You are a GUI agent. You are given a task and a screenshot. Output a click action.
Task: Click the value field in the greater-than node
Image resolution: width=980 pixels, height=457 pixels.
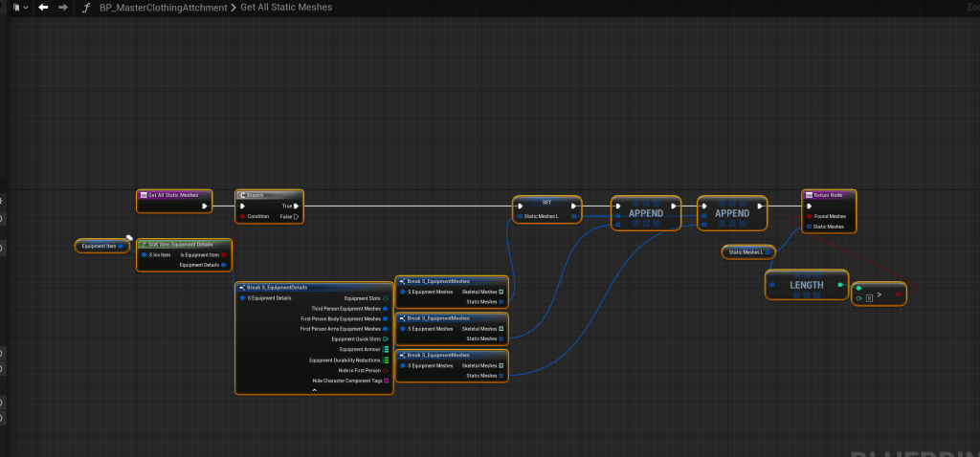[x=868, y=298]
